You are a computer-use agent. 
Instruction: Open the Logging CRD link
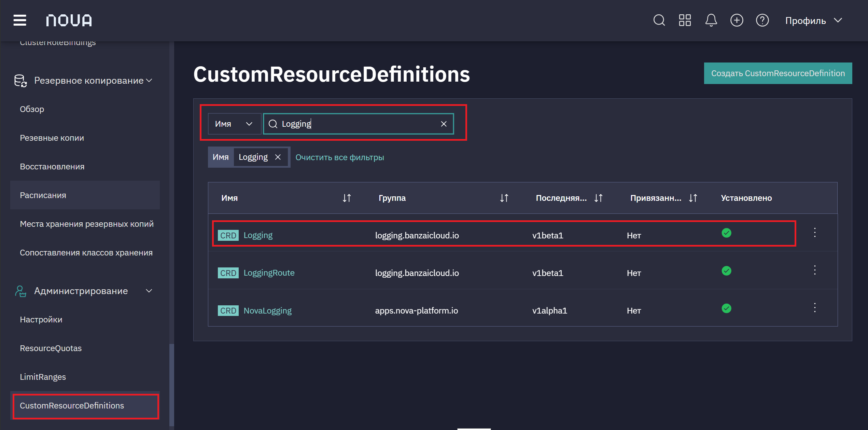(258, 235)
